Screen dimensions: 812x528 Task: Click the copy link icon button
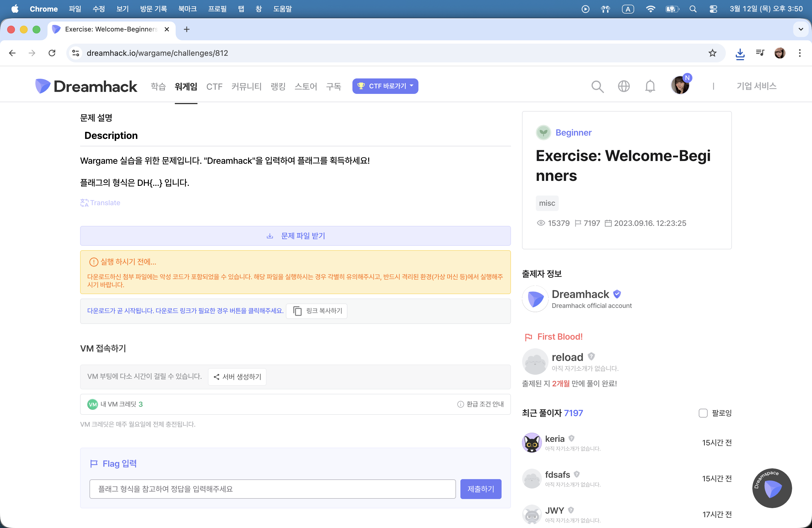316,311
